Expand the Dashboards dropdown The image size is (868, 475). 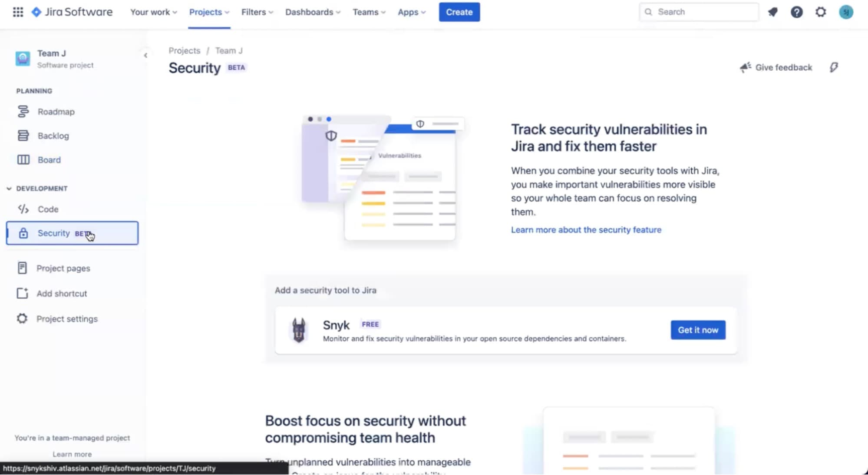(x=313, y=12)
